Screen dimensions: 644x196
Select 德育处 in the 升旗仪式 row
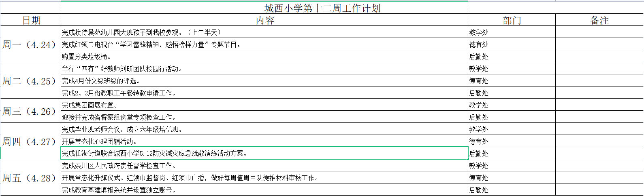pyautogui.click(x=512, y=177)
